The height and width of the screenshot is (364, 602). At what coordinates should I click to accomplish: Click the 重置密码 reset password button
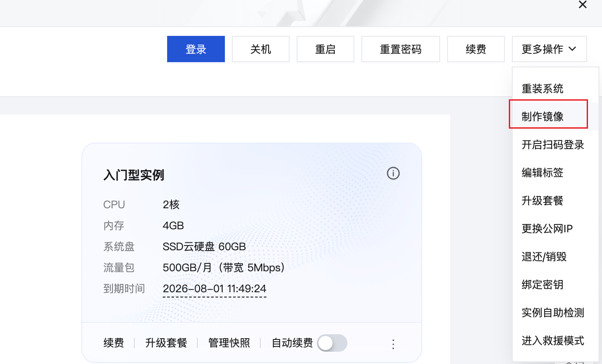coord(400,49)
